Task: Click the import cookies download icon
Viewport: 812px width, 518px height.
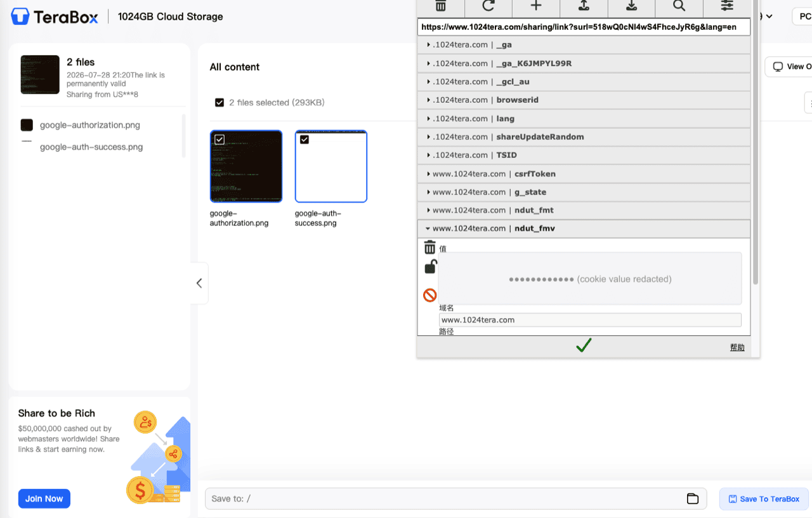Action: tap(631, 6)
